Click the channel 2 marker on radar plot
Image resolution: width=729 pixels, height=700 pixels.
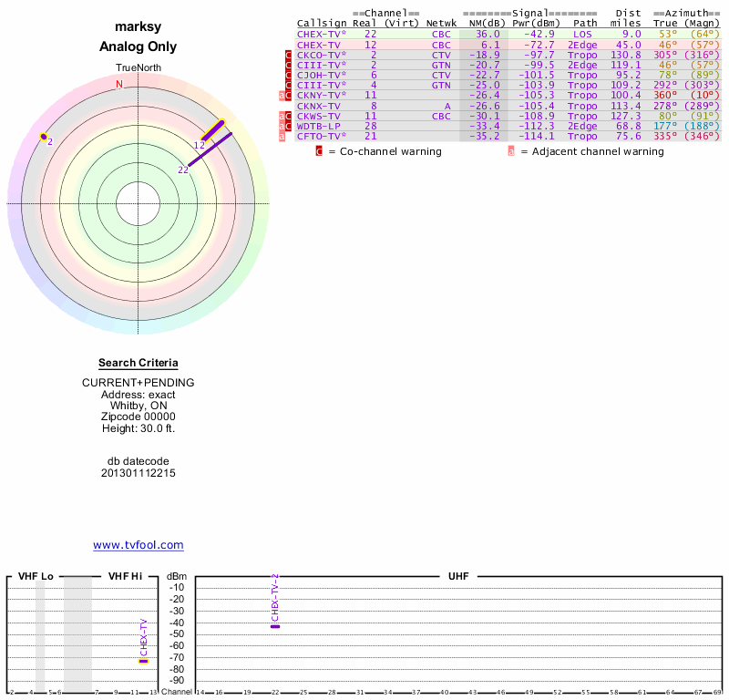coord(44,137)
